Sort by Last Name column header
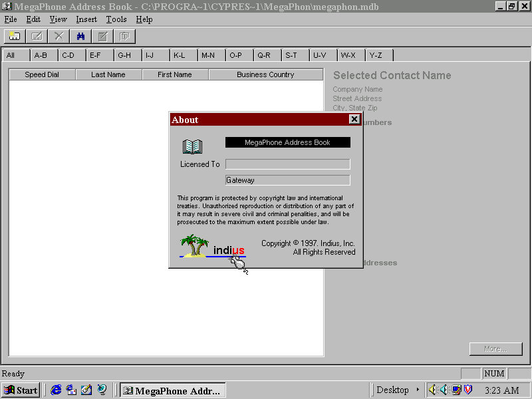 pyautogui.click(x=108, y=74)
